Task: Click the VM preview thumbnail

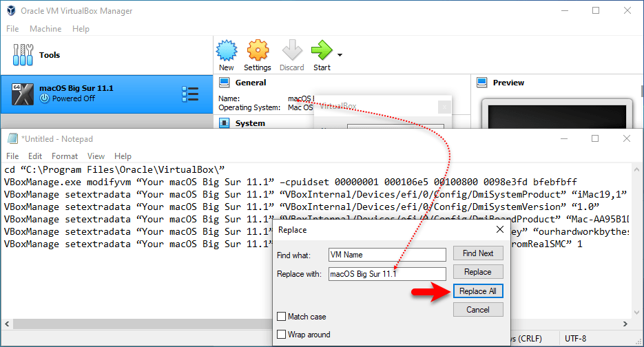Action: point(557,114)
